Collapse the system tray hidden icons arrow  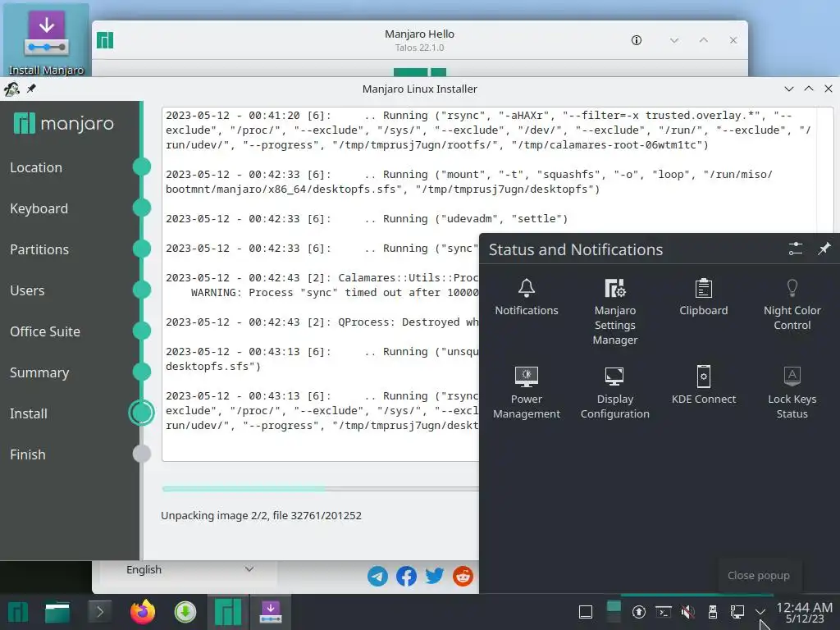click(x=760, y=611)
